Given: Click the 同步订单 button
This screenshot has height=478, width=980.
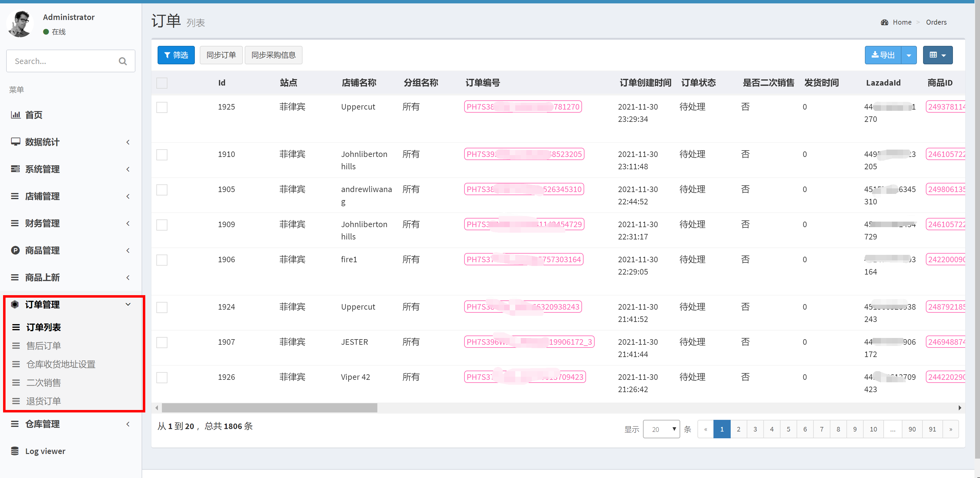Looking at the screenshot, I should 221,55.
